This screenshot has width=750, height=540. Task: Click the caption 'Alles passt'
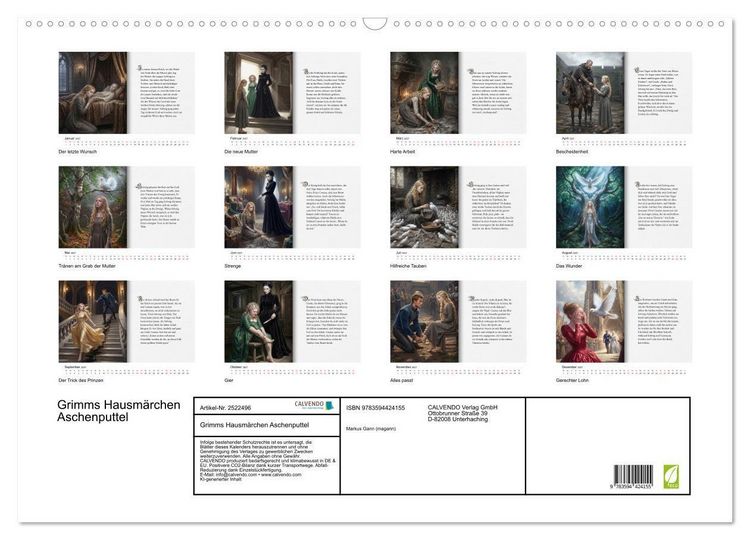[x=401, y=380]
